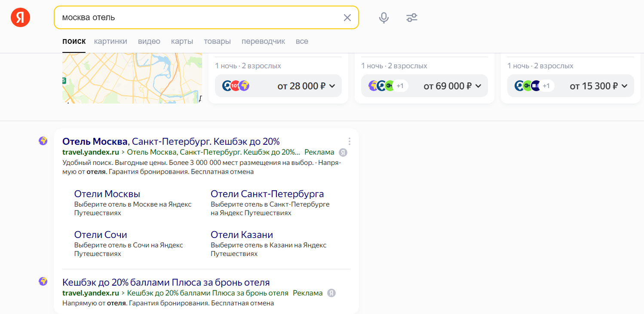Screen dimensions: 644x314
Task: Switch to the "картинки" tab
Action: tap(110, 41)
